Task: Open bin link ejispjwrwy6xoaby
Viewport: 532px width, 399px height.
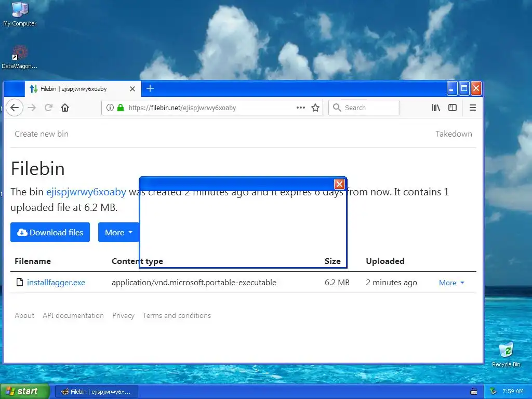Action: click(86, 192)
